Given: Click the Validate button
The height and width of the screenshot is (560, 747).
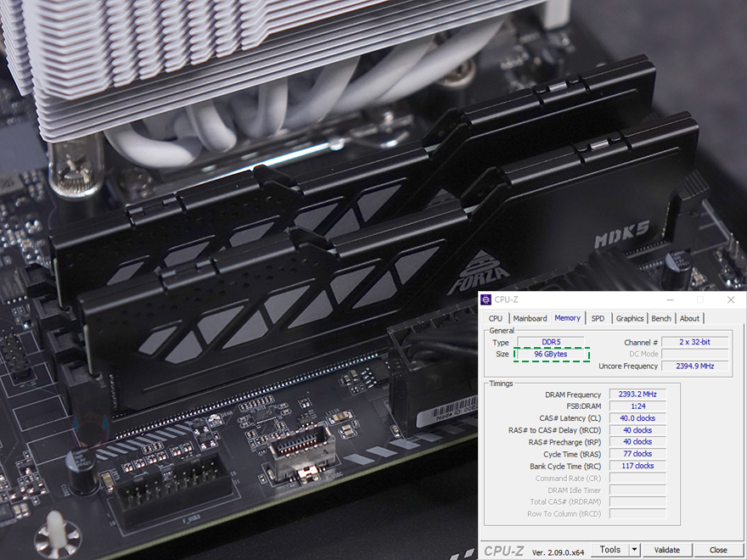Looking at the screenshot, I should (666, 550).
